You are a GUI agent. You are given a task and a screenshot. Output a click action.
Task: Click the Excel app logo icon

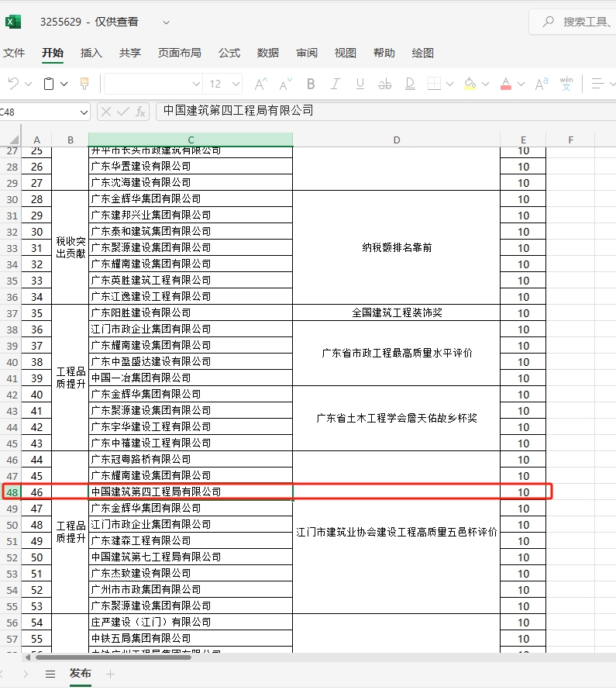click(x=13, y=22)
